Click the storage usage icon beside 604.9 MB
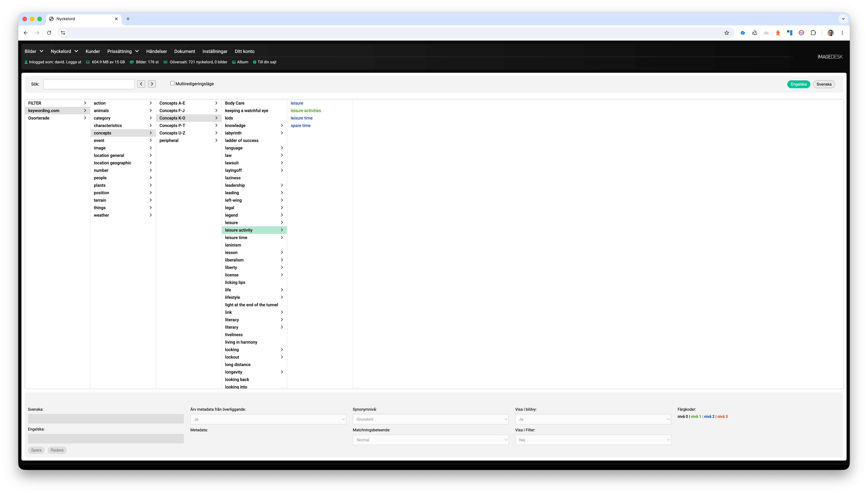Image resolution: width=868 pixels, height=494 pixels. point(88,62)
